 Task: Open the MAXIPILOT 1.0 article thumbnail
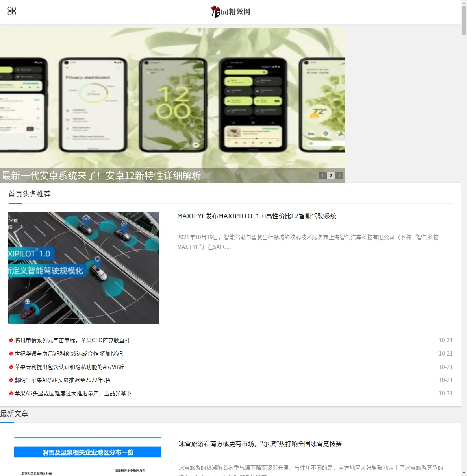tap(84, 268)
